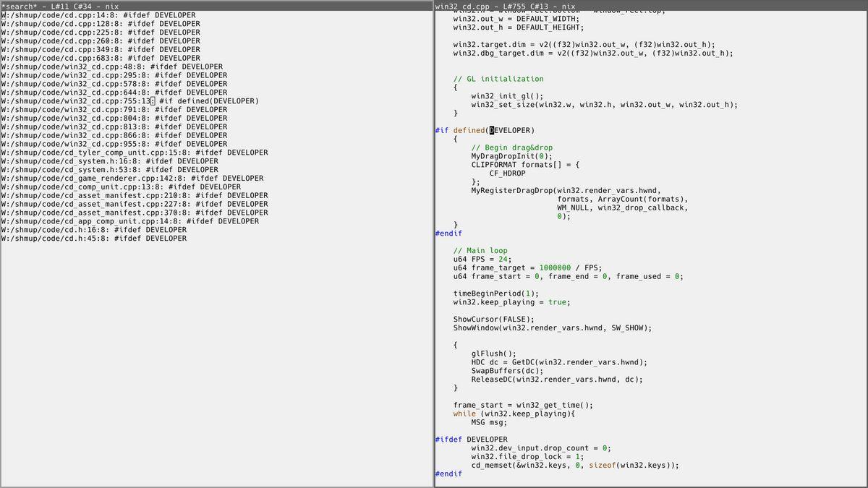
Task: Open cd_app_comp_unit.cpp:14:8 search result
Action: point(130,221)
